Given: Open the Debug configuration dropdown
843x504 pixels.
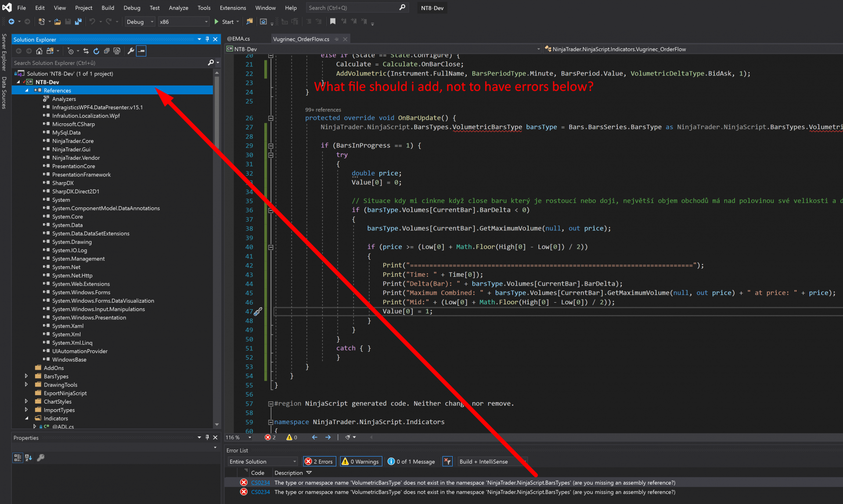Looking at the screenshot, I should pos(140,21).
